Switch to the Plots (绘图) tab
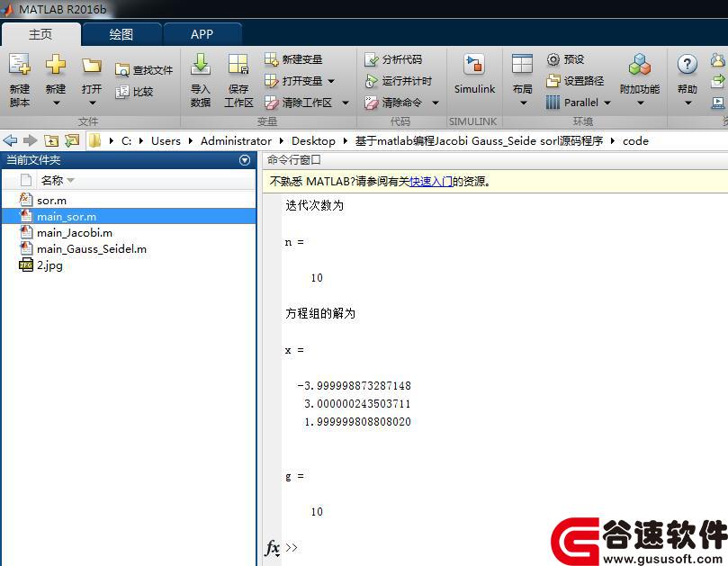Image resolution: width=728 pixels, height=566 pixels. pos(121,34)
